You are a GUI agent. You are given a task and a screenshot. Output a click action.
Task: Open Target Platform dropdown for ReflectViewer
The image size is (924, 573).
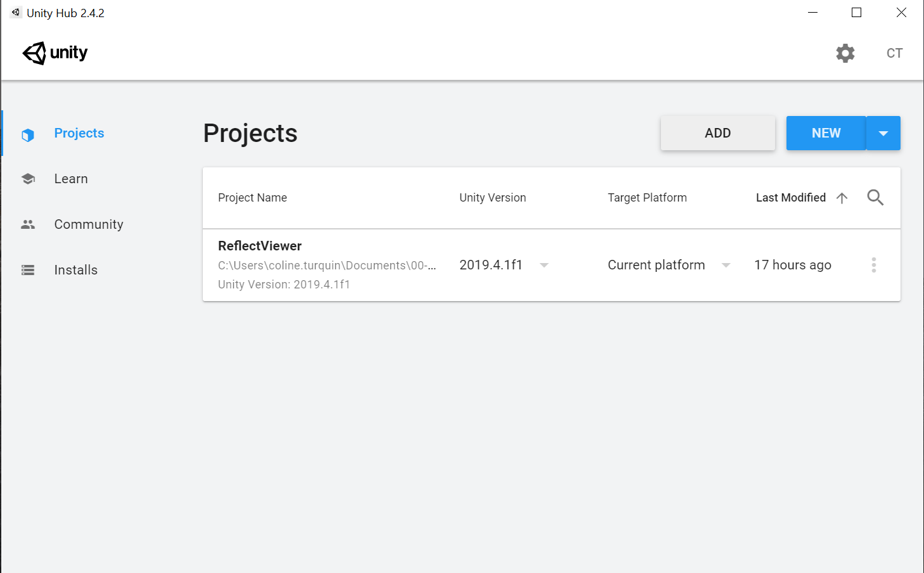[726, 265]
